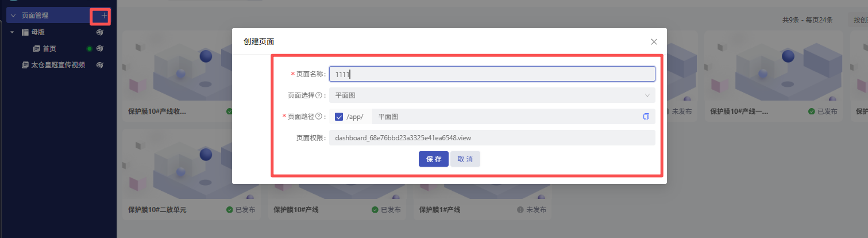Click the plus icon beside 页面管理
The width and height of the screenshot is (868, 238).
pyautogui.click(x=104, y=16)
